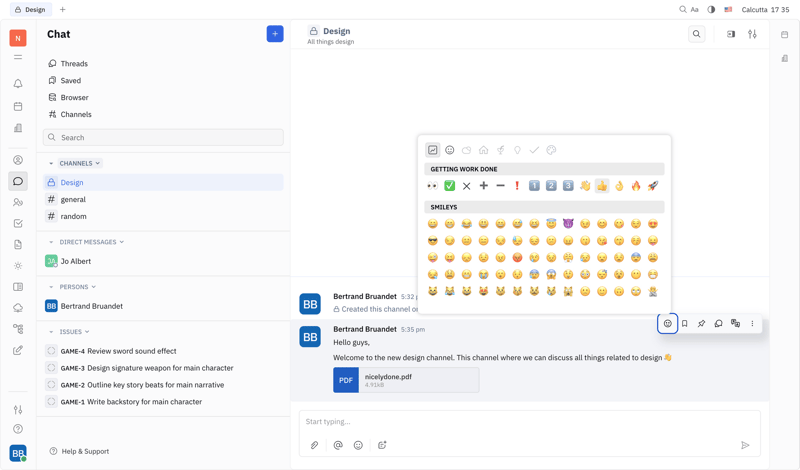Open the help question-mark icon in sidebar
Screen dimensions: 800x470
point(18,429)
